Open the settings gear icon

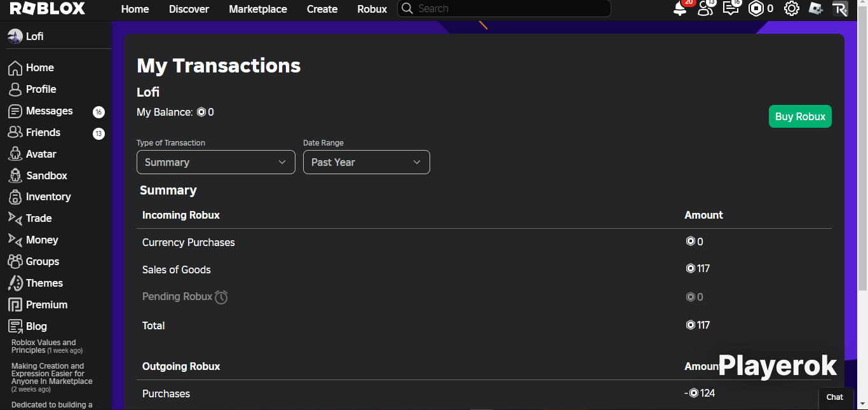tap(791, 9)
